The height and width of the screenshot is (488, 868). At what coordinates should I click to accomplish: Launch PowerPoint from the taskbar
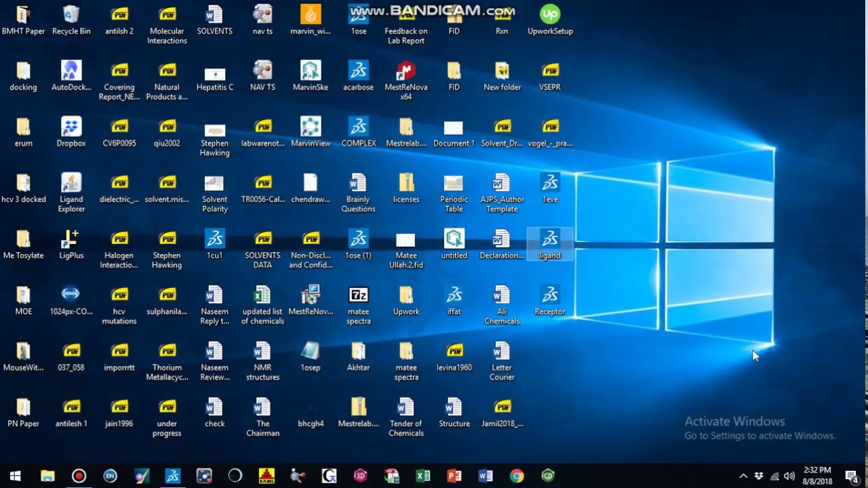point(454,476)
